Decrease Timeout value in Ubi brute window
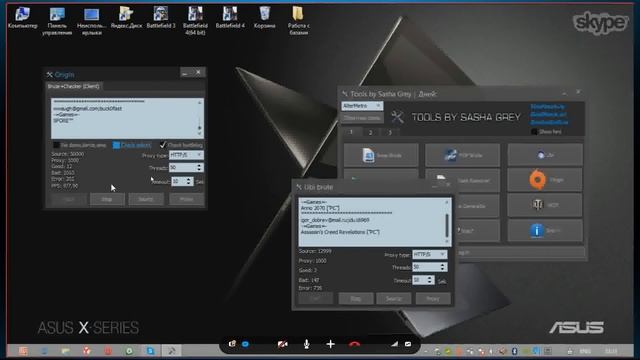This screenshot has width=640, height=360. coord(429,282)
